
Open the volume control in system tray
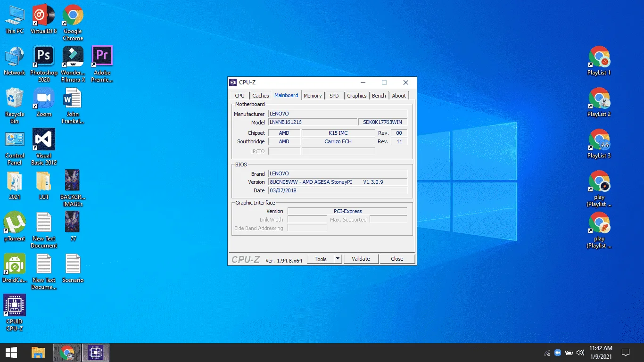click(580, 353)
